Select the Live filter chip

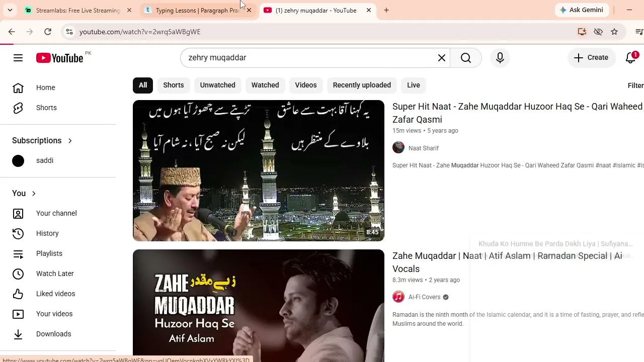coord(414,85)
